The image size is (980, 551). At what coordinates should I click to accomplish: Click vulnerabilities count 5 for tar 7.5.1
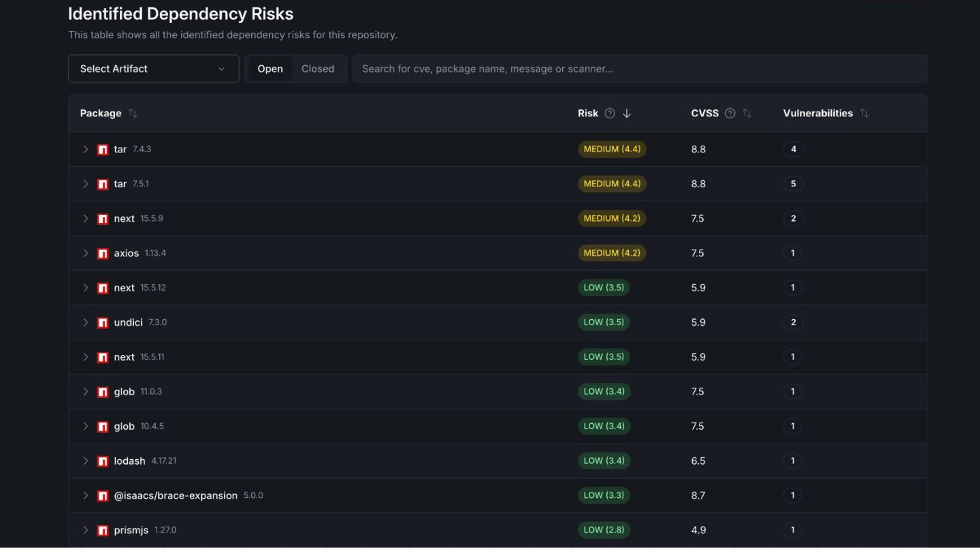794,184
